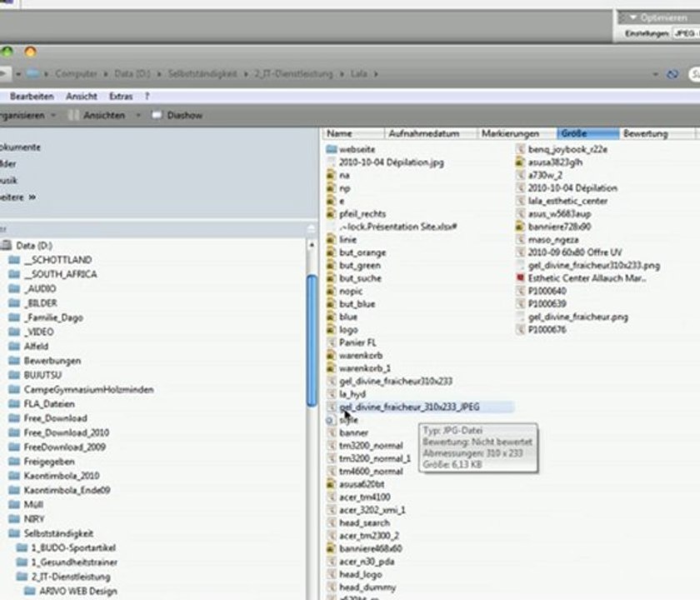This screenshot has height=600, width=700.
Task: Click the green window control button
Action: [7, 52]
